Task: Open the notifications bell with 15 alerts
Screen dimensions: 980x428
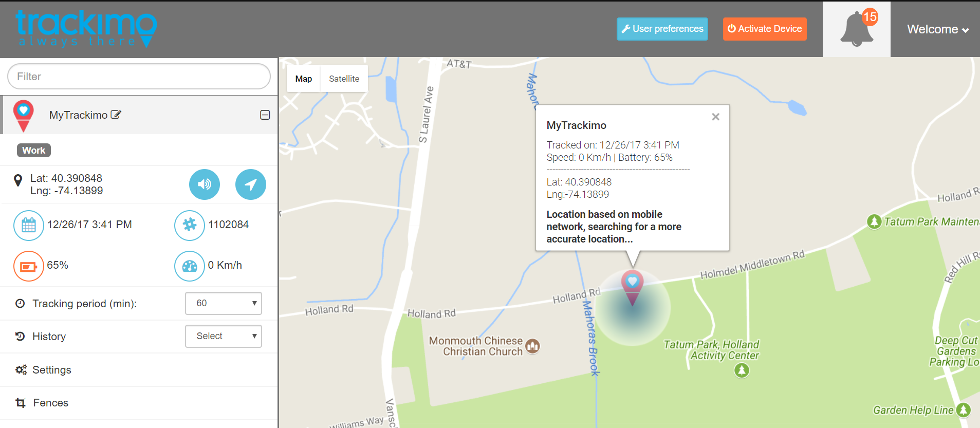Action: pyautogui.click(x=857, y=29)
